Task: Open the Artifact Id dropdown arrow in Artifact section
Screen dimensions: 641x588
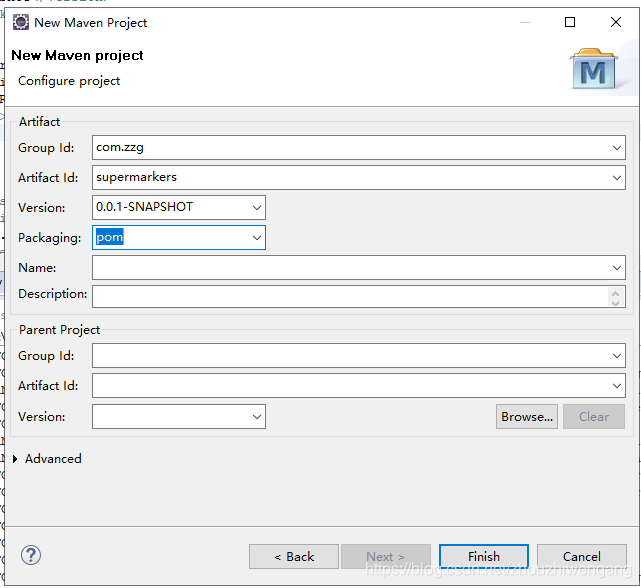Action: 616,177
